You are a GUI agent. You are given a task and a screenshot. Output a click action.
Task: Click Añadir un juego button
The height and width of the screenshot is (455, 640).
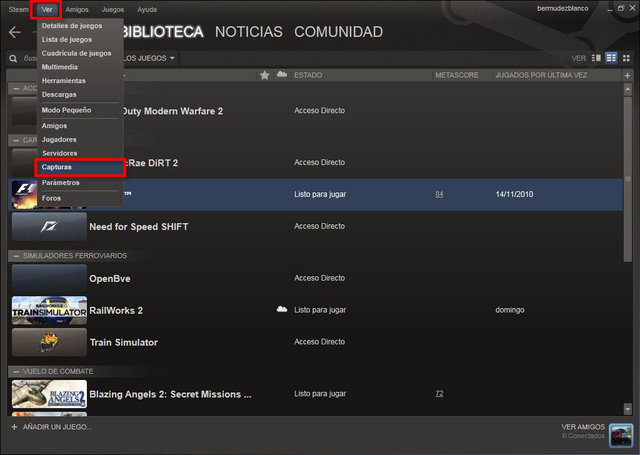pyautogui.click(x=52, y=427)
